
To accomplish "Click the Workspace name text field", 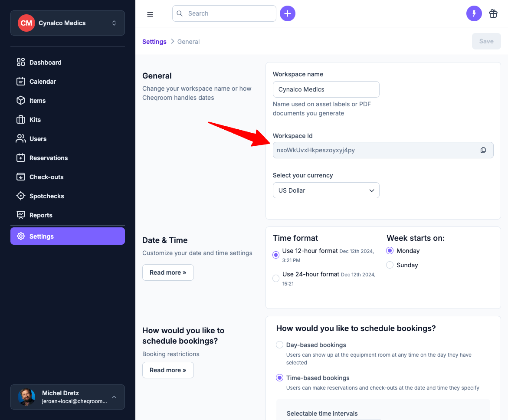I will (326, 89).
